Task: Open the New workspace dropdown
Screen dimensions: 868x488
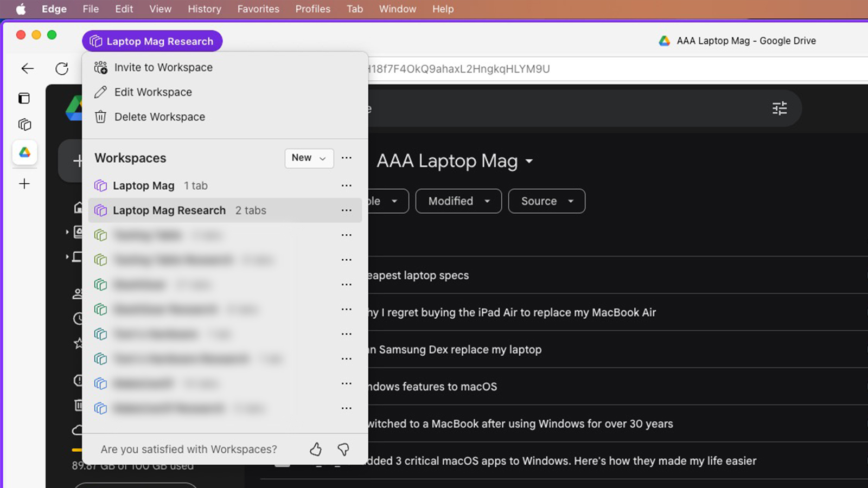Action: click(x=309, y=158)
